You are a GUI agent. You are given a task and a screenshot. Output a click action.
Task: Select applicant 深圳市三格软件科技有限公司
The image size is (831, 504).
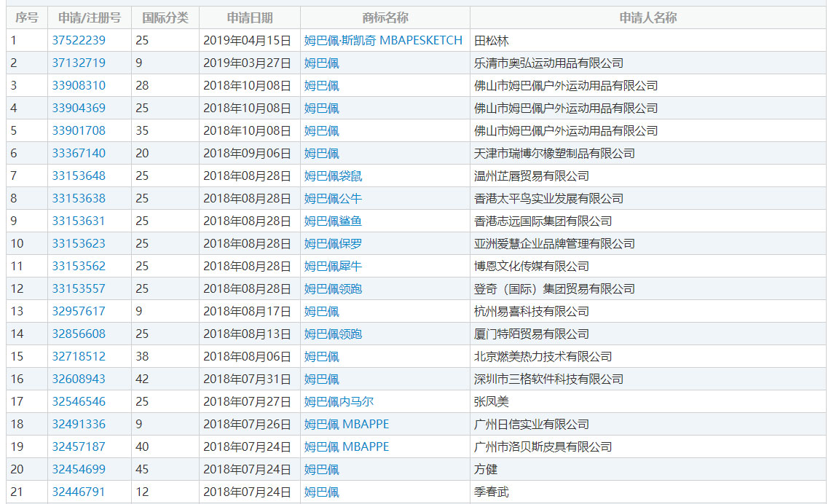pos(548,379)
